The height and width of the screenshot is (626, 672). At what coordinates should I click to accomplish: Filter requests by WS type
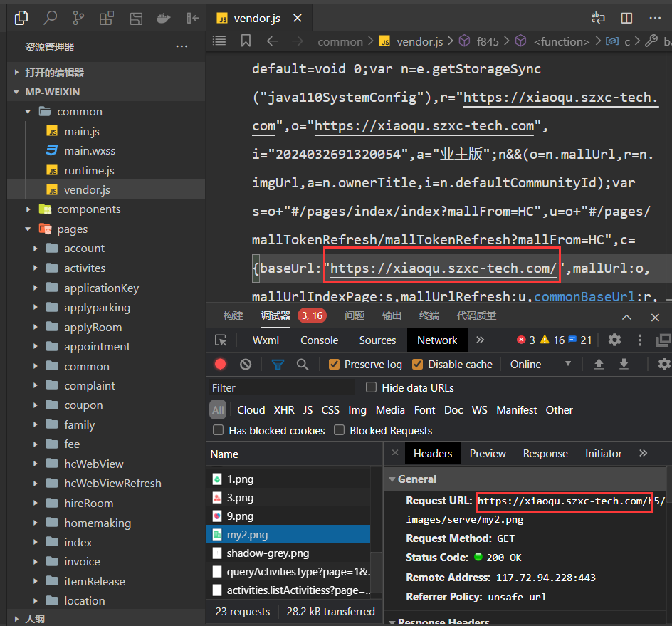point(480,410)
